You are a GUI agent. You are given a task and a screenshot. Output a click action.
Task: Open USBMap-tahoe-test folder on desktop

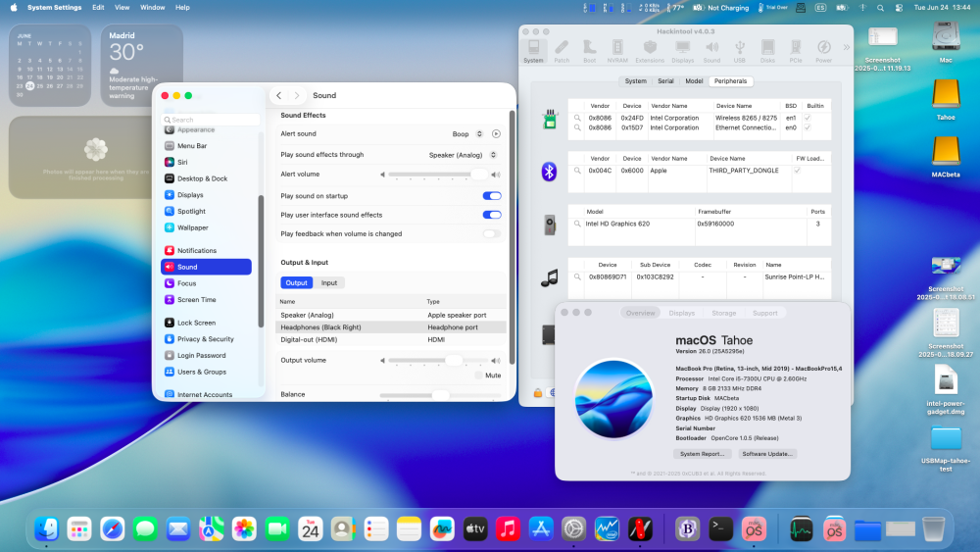pos(946,448)
